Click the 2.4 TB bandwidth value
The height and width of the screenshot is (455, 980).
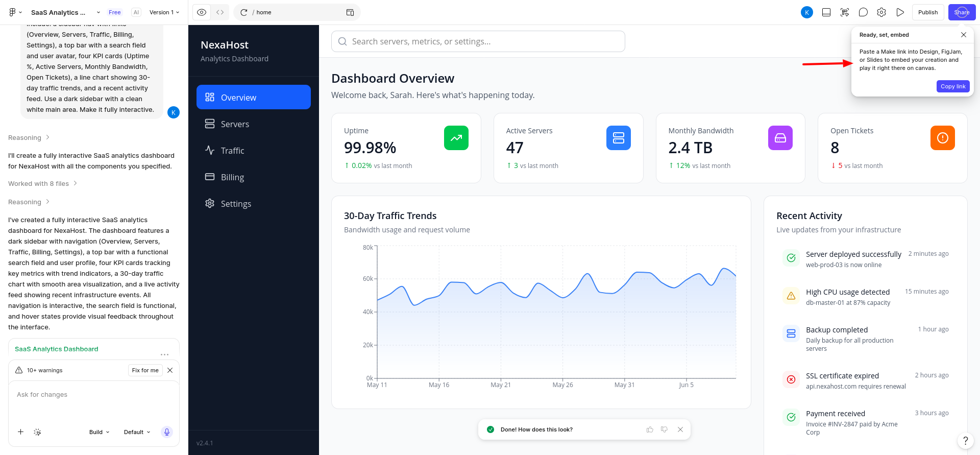coord(690,148)
